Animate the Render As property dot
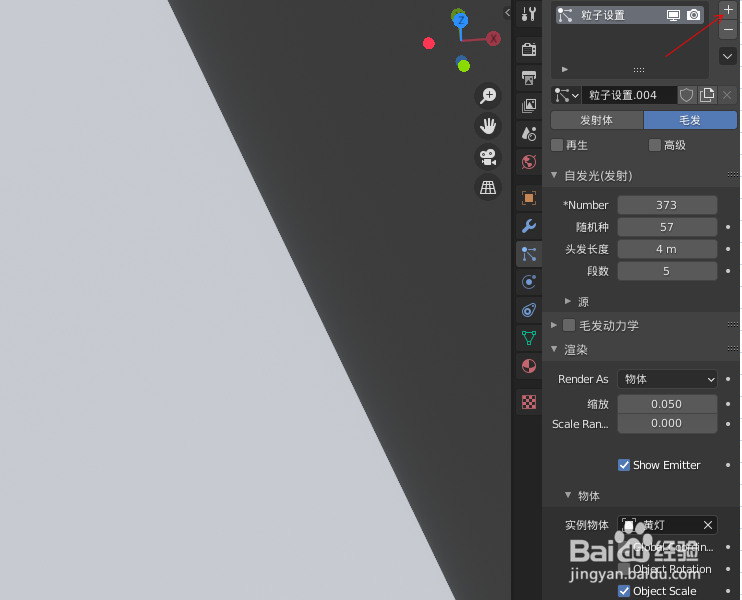The height and width of the screenshot is (600, 742). (x=728, y=379)
